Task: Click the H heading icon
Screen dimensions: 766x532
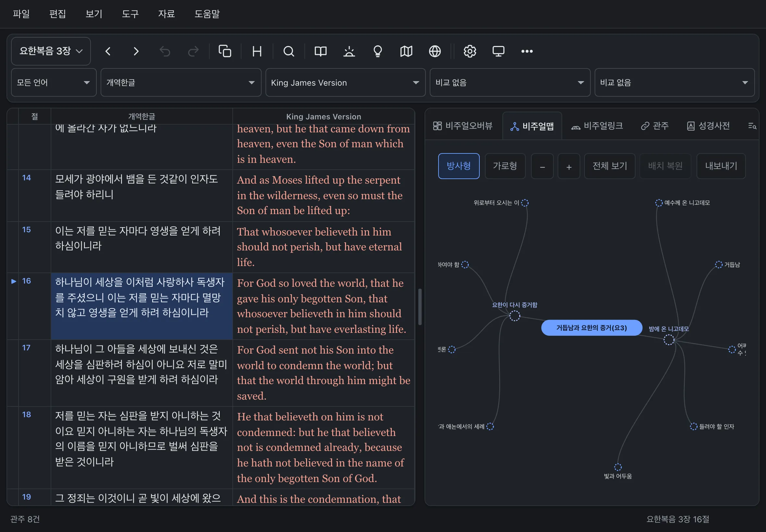Action: coord(257,51)
